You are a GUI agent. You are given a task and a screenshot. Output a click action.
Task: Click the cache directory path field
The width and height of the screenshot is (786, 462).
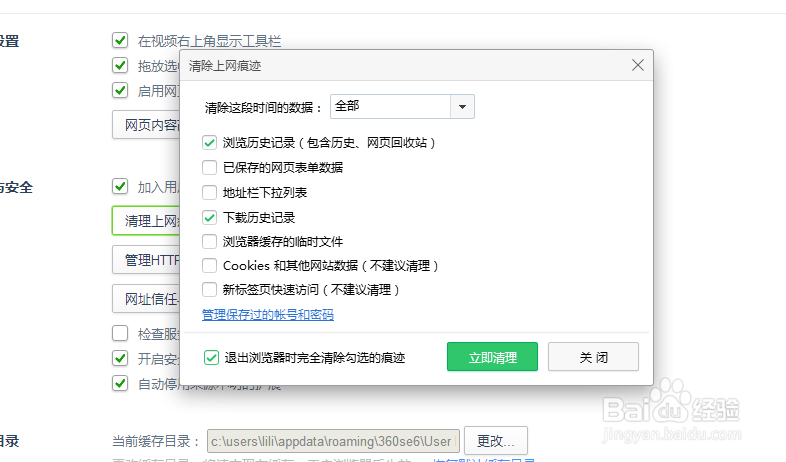click(333, 441)
